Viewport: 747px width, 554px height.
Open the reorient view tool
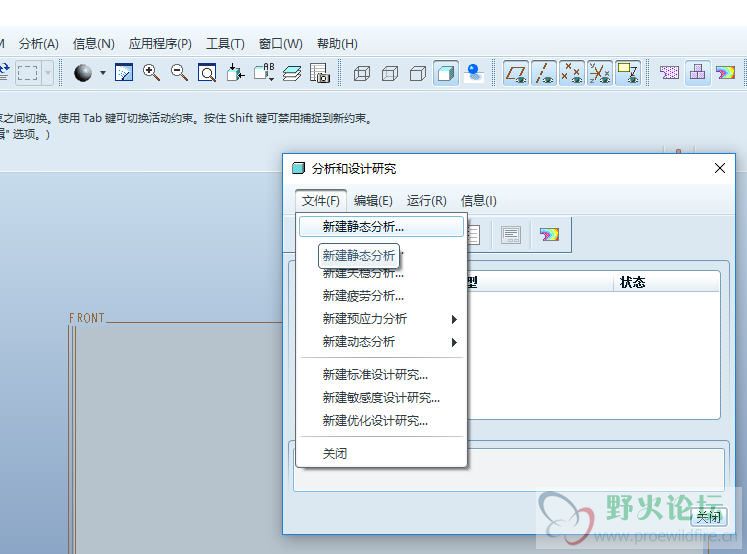[235, 73]
